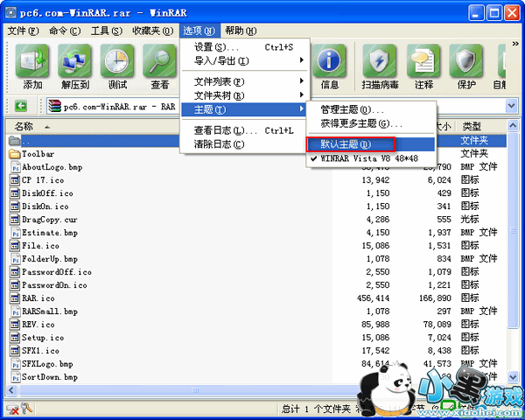
Task: Select the PasswordOn.ico row
Action: (x=257, y=285)
